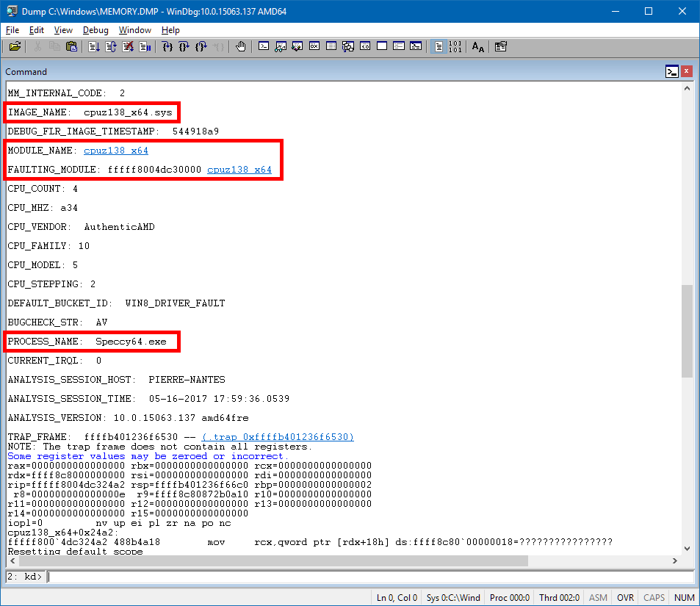Open the Font settings AA icon

[x=477, y=46]
